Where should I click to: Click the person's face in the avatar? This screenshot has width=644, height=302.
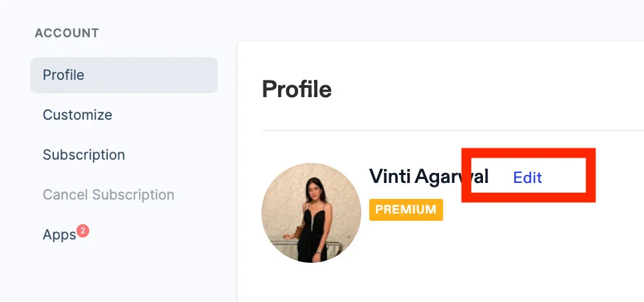(x=310, y=188)
